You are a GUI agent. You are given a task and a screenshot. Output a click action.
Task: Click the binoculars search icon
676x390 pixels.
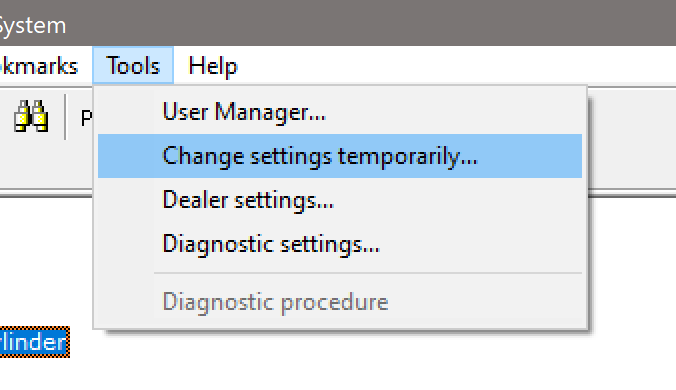coord(31,116)
